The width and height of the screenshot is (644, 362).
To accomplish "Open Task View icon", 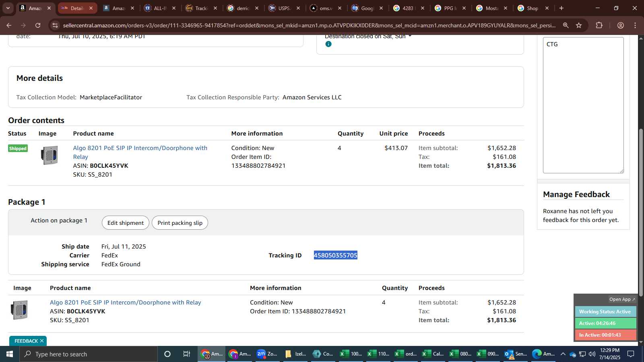I will pos(187,354).
